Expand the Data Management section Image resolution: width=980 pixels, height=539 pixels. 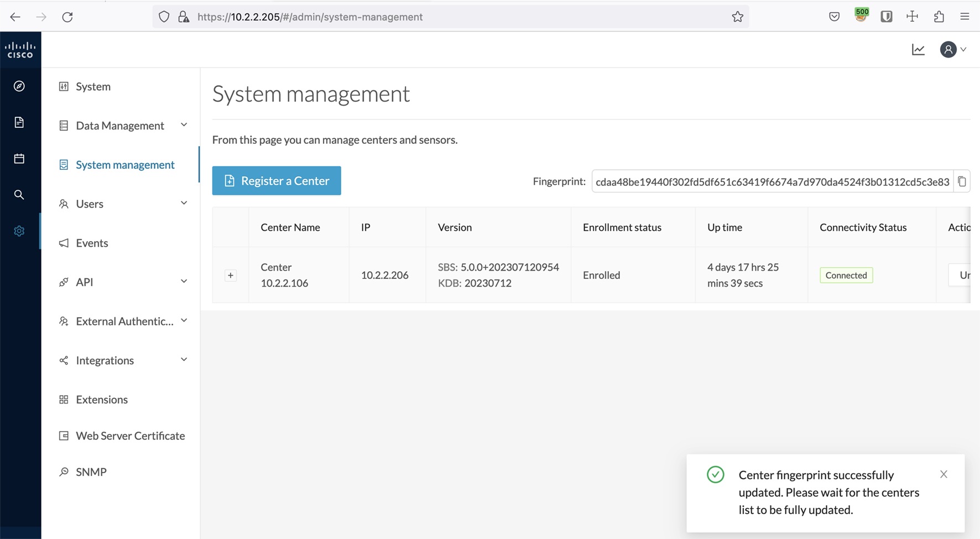click(x=184, y=125)
